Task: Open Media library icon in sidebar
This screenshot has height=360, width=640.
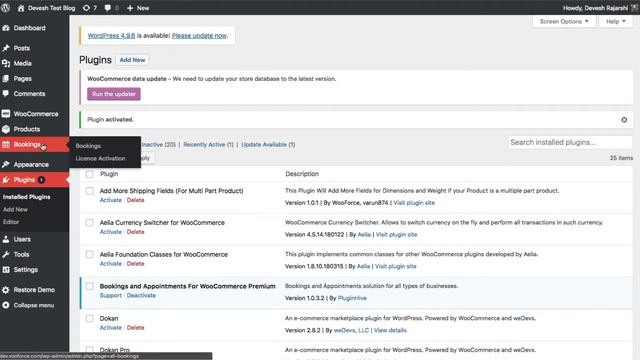Action: click(6, 63)
